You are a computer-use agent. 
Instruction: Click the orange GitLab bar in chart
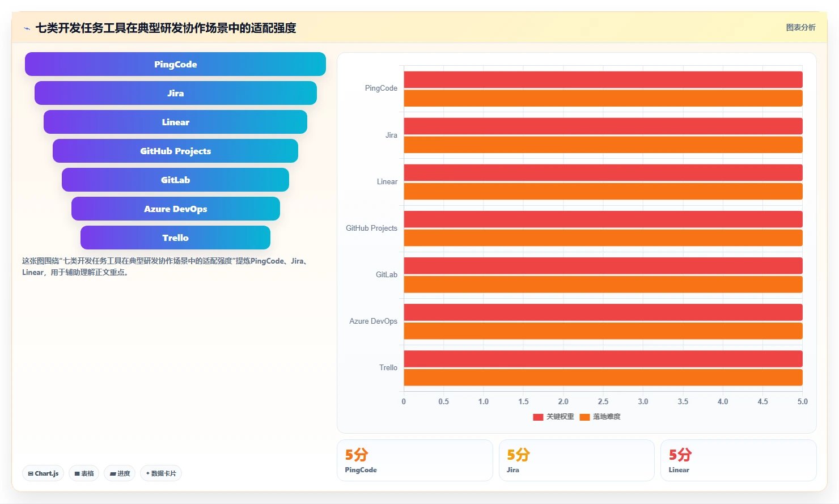click(x=603, y=284)
